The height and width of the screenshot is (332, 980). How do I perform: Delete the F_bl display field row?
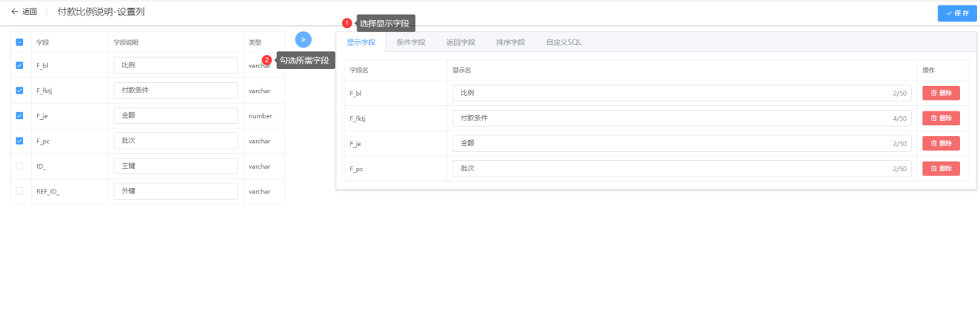(941, 93)
